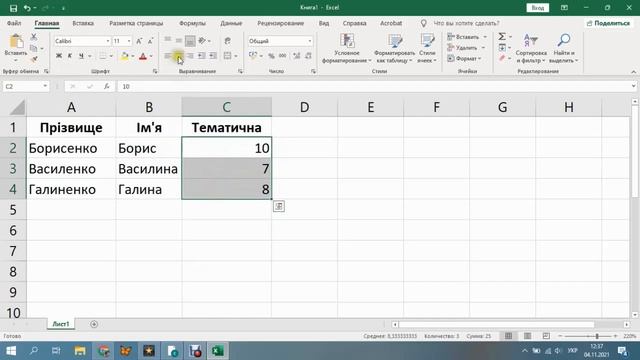640x360 pixels.
Task: Center text horizontally in the cell
Action: pyautogui.click(x=179, y=56)
